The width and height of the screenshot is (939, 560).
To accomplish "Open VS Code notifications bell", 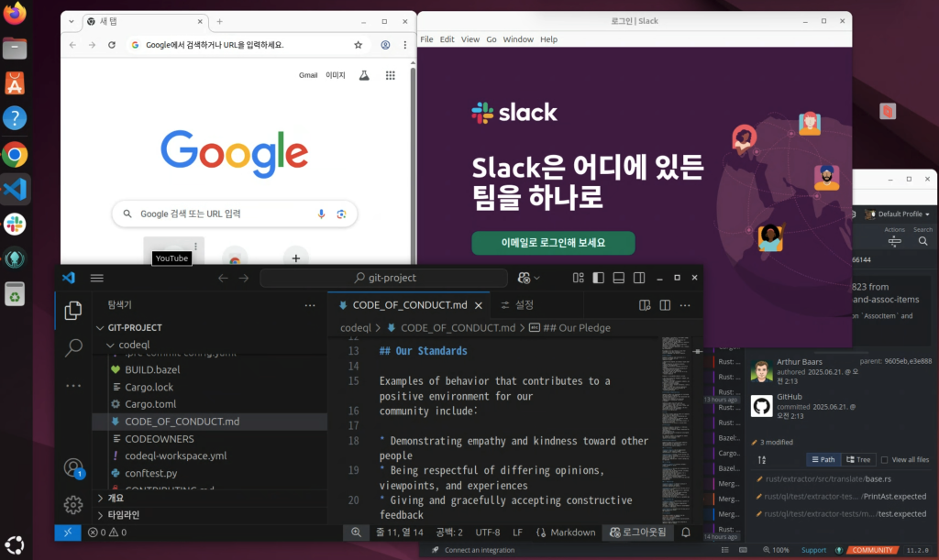I will coord(686,532).
